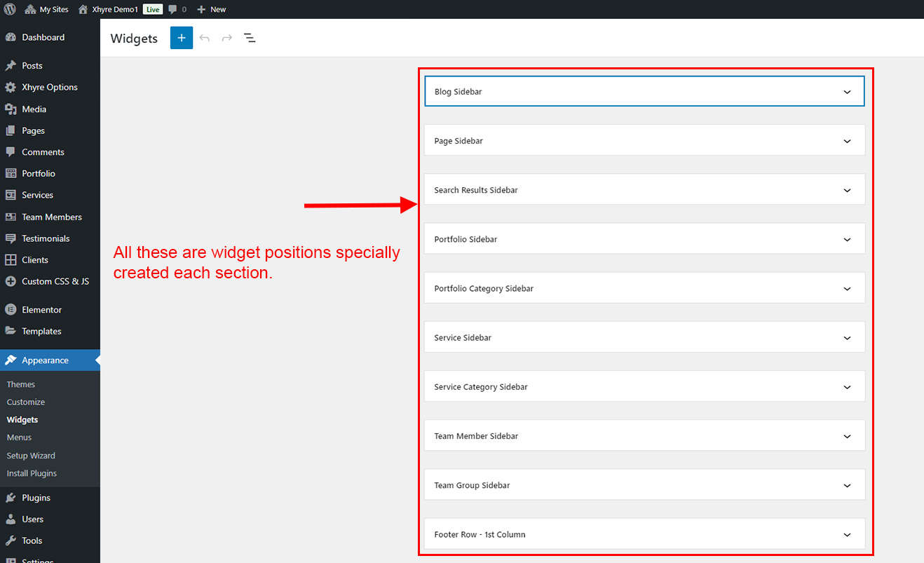This screenshot has width=924, height=563.
Task: Select Customize under Appearance
Action: (26, 402)
